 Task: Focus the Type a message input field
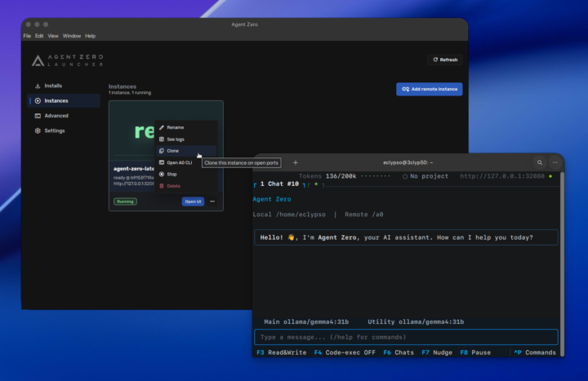click(406, 337)
